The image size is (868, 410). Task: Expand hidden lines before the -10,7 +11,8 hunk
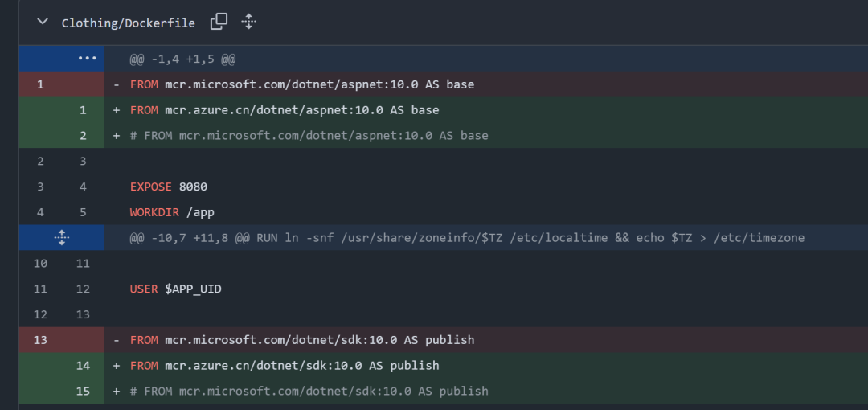tap(62, 238)
